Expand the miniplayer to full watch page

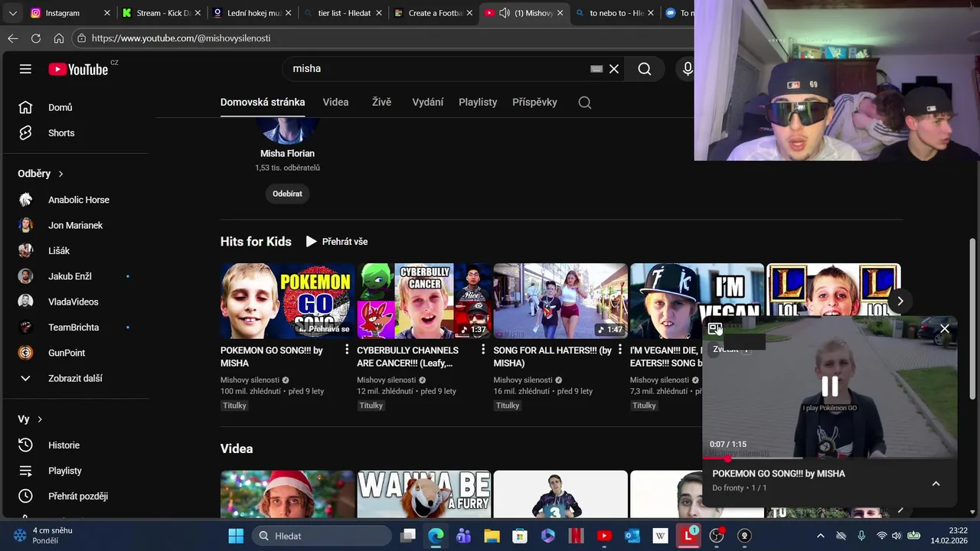715,328
